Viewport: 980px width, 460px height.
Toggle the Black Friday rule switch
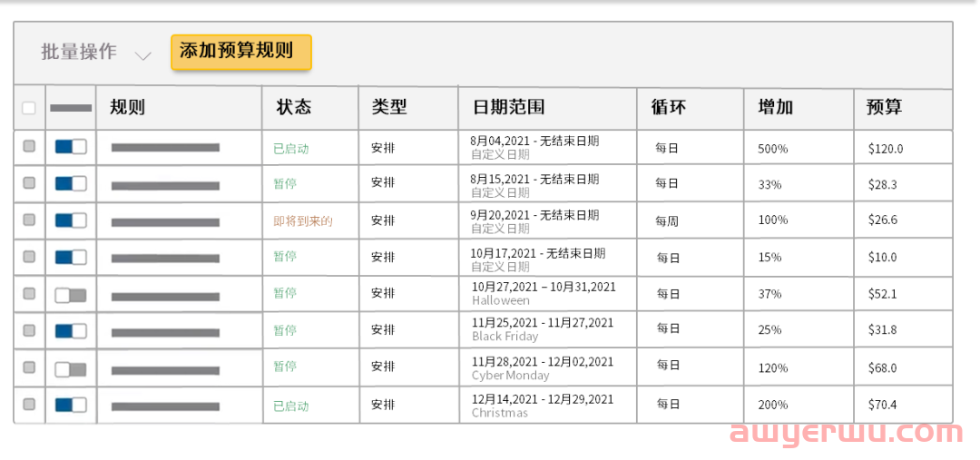click(x=71, y=330)
